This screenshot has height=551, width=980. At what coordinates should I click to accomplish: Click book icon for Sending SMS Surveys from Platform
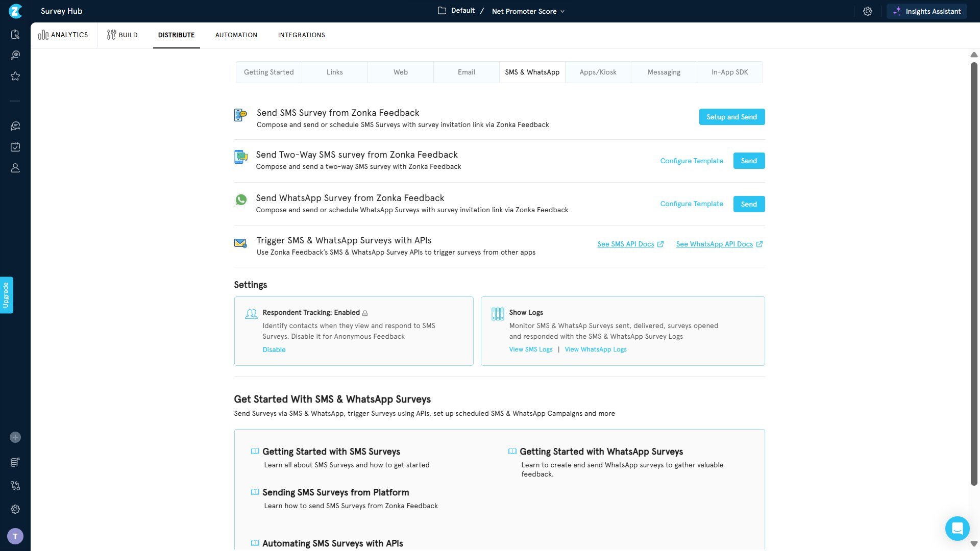click(255, 492)
